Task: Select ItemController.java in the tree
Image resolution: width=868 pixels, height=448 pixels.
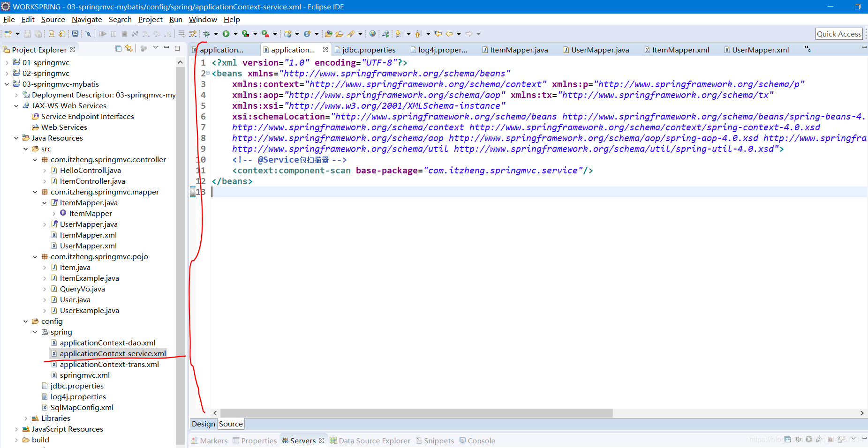Action: pyautogui.click(x=92, y=181)
